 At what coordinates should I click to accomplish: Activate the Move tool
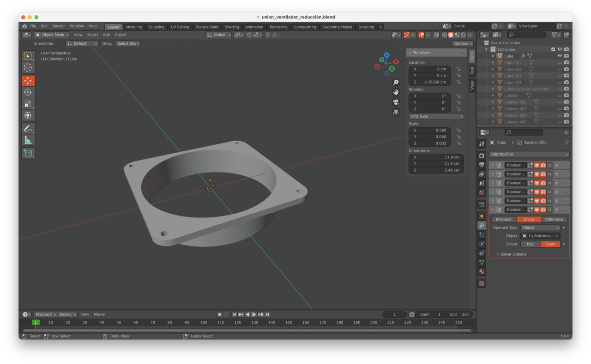pos(28,81)
